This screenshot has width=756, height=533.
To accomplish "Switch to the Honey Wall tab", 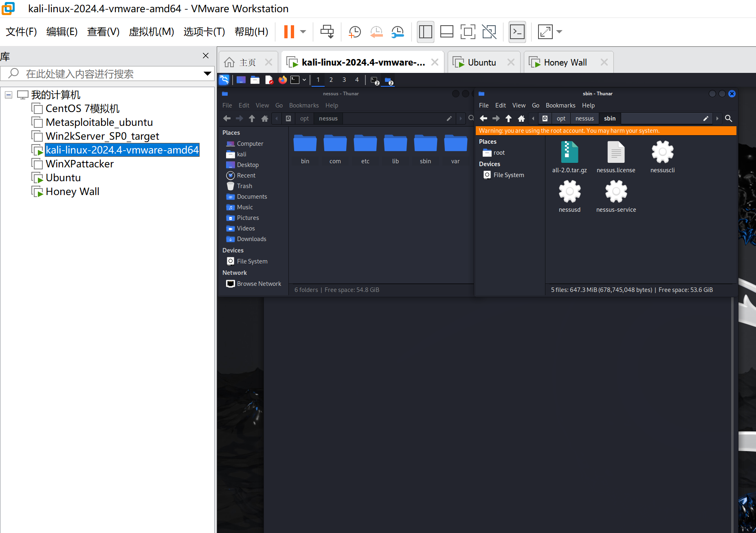I will click(x=565, y=62).
